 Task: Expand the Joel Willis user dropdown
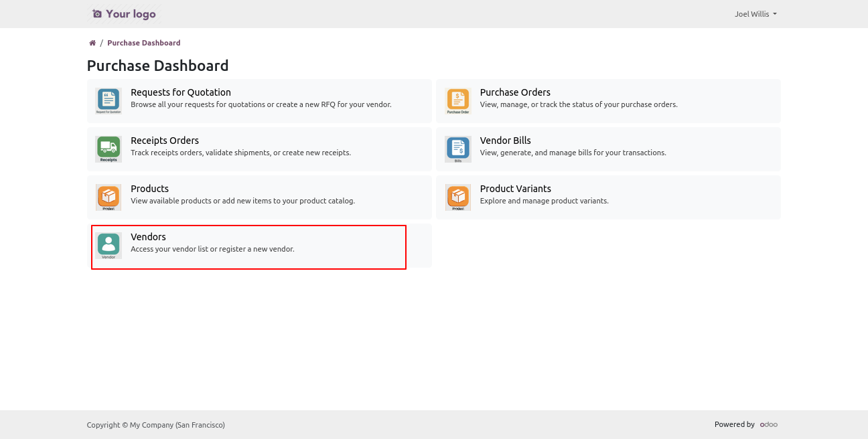click(755, 14)
